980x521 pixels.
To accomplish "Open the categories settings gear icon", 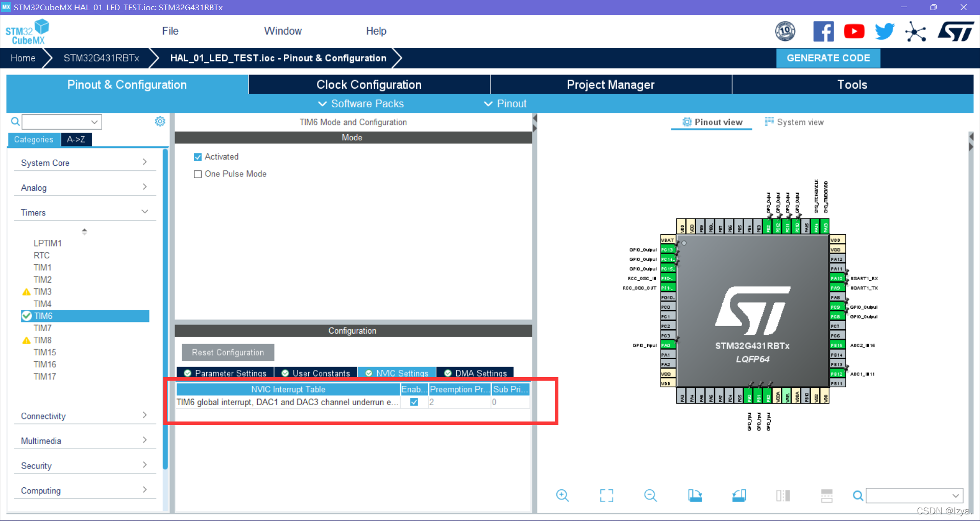I will 160,121.
